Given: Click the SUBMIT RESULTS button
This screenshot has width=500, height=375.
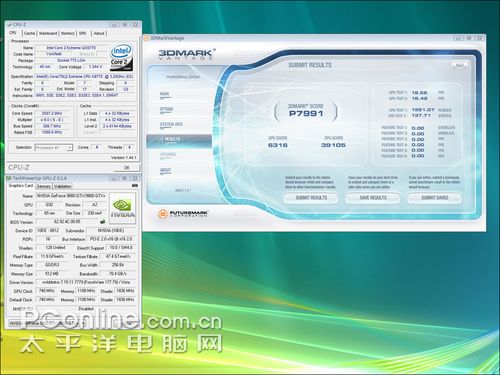Looking at the screenshot, I should click(311, 198).
